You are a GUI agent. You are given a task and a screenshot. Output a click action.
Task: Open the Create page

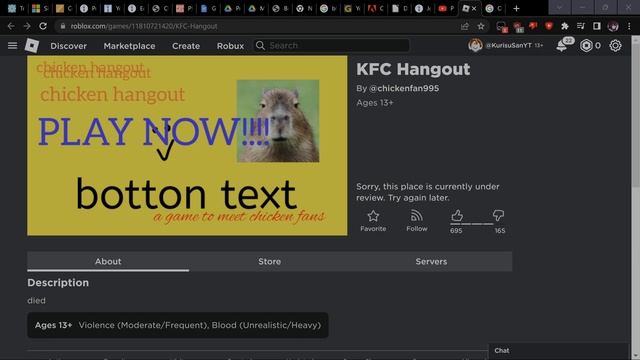tap(186, 46)
